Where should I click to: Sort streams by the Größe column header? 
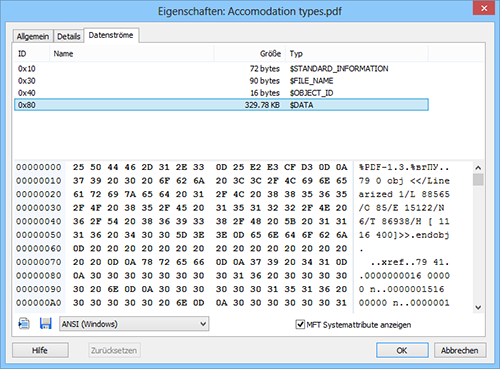tap(250, 54)
